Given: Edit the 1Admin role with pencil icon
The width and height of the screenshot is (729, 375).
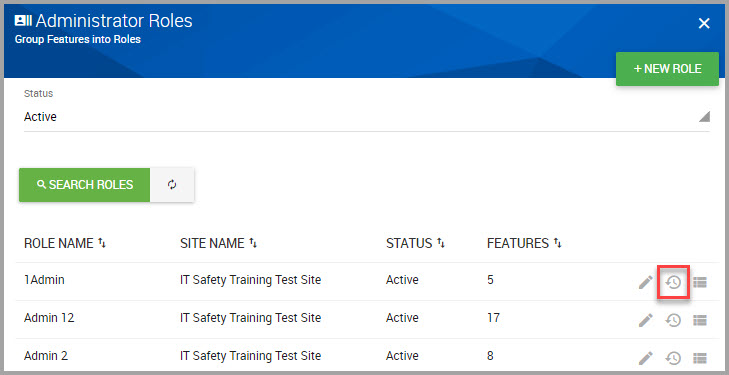Looking at the screenshot, I should pos(645,282).
